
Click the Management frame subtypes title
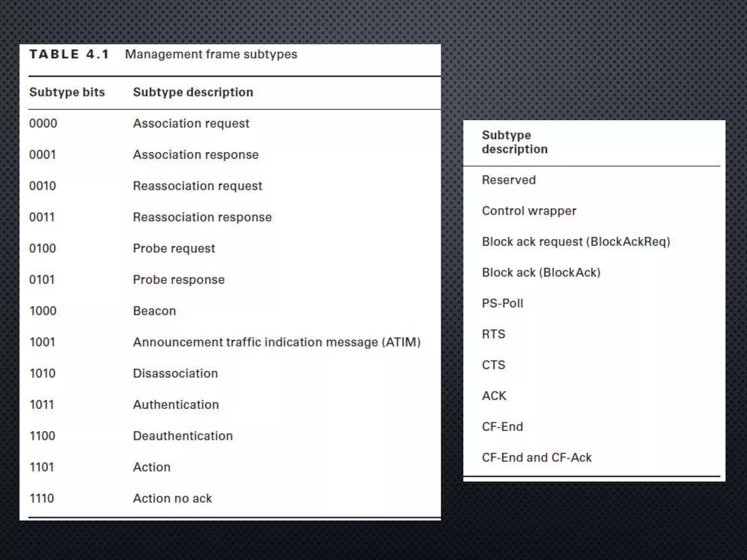pos(211,54)
